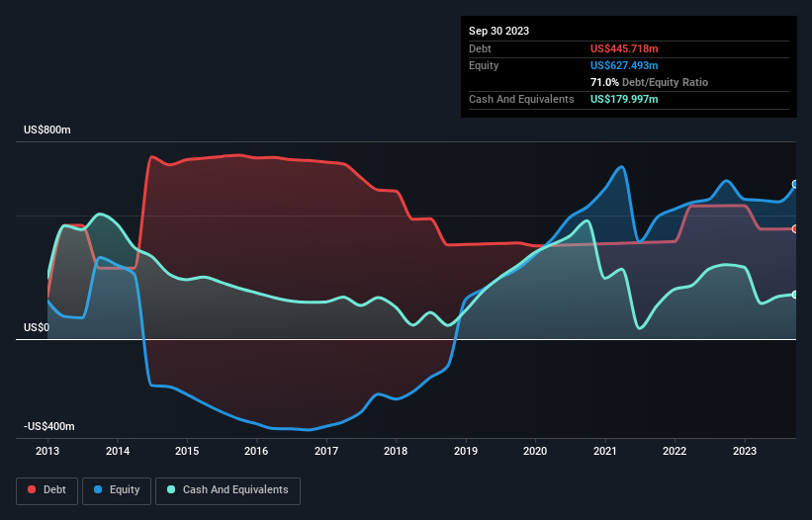This screenshot has height=520, width=812.
Task: Click the 71.0% Debt/Equity Ratio text
Action: (649, 82)
